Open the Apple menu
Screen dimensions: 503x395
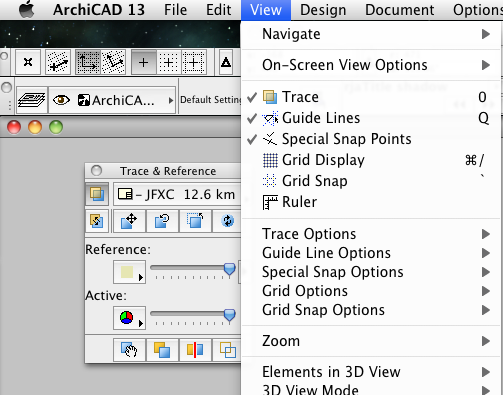point(27,9)
